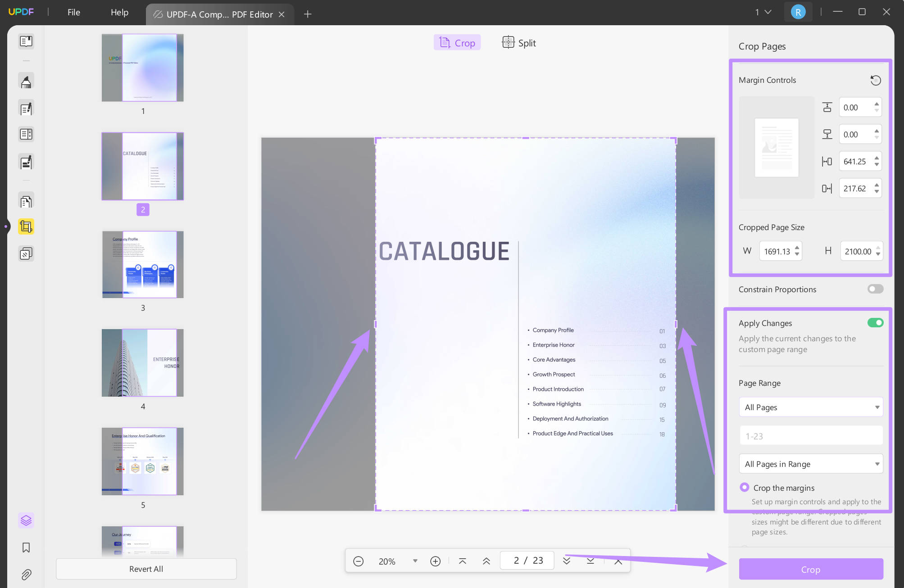Screen dimensions: 904x588
Task: Toggle Constrain Proportions on
Action: [875, 289]
